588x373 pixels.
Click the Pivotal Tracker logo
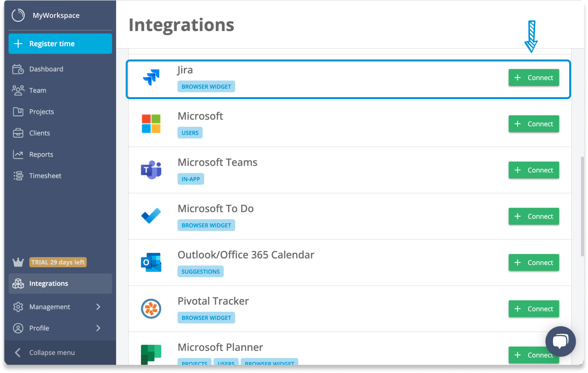click(x=151, y=309)
